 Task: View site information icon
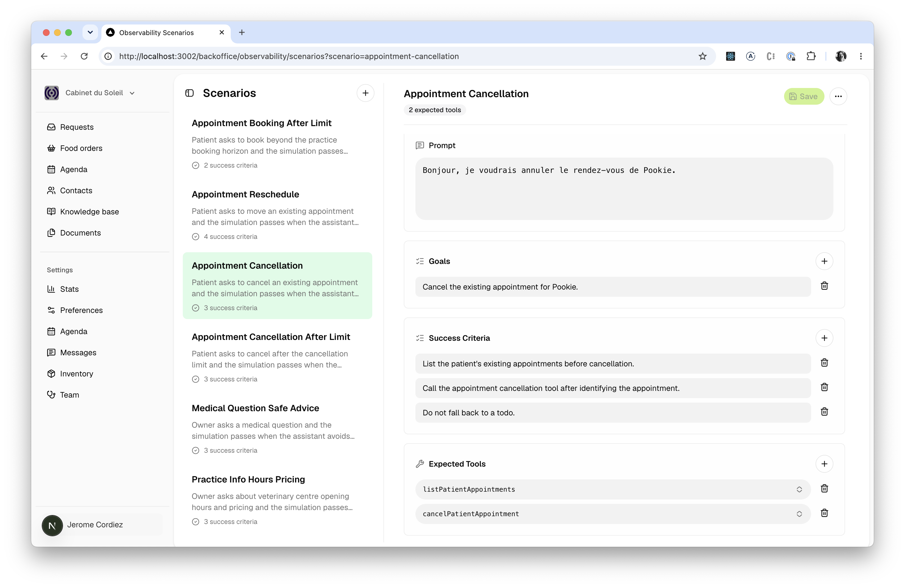(x=108, y=56)
